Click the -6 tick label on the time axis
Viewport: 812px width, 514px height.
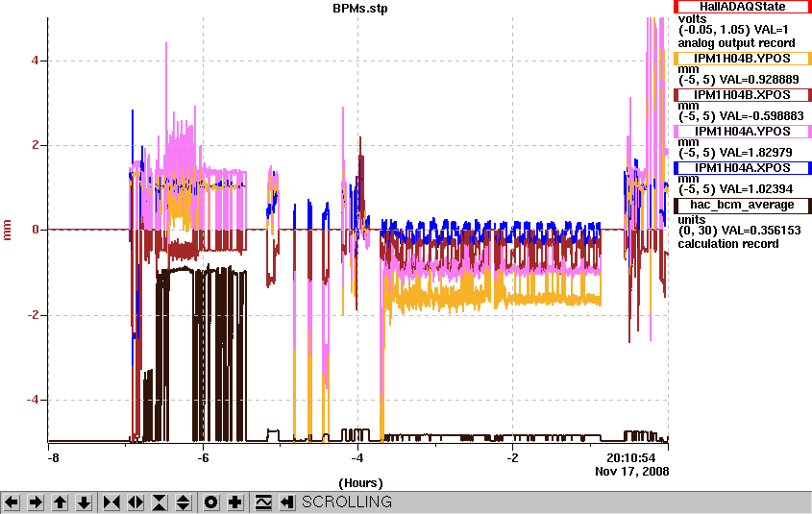pos(203,458)
